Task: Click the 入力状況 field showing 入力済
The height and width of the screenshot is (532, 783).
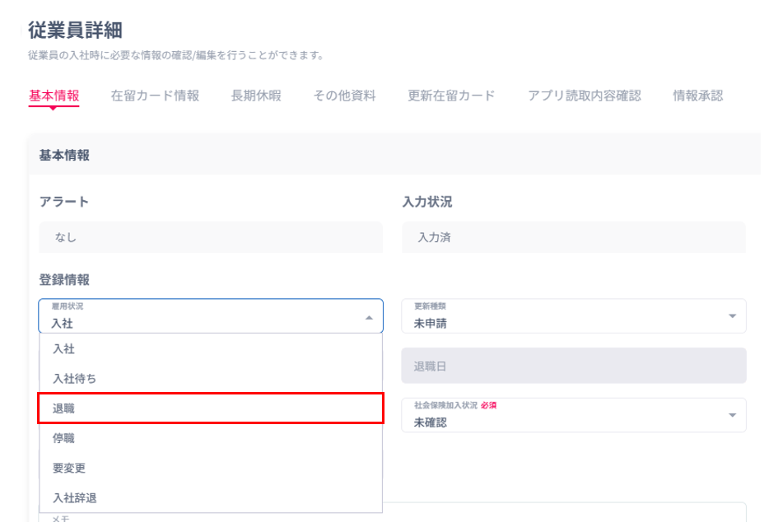Action: pyautogui.click(x=573, y=238)
